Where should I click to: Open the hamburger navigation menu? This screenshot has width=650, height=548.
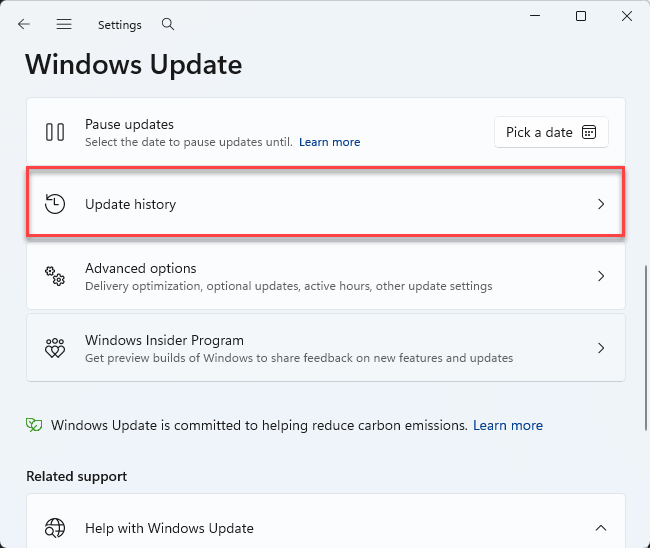pyautogui.click(x=64, y=24)
